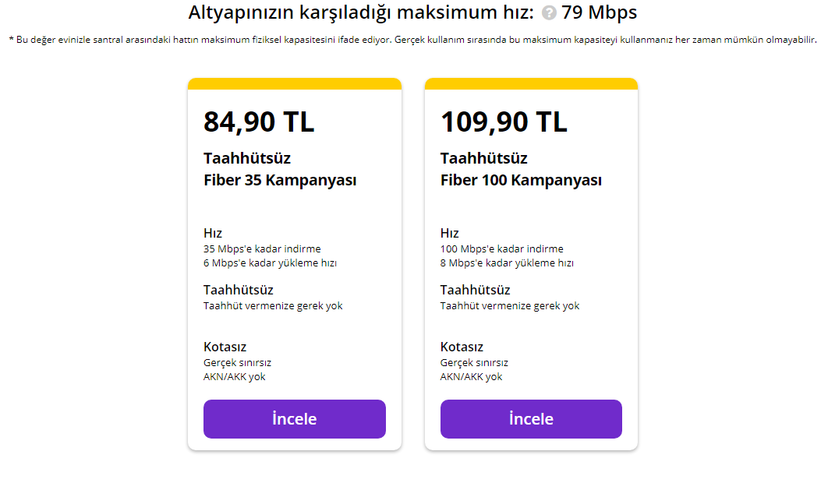The height and width of the screenshot is (504, 828).
Task: Open the Taahhütsüz Fiber 35 Kampanyası title
Action: point(281,168)
